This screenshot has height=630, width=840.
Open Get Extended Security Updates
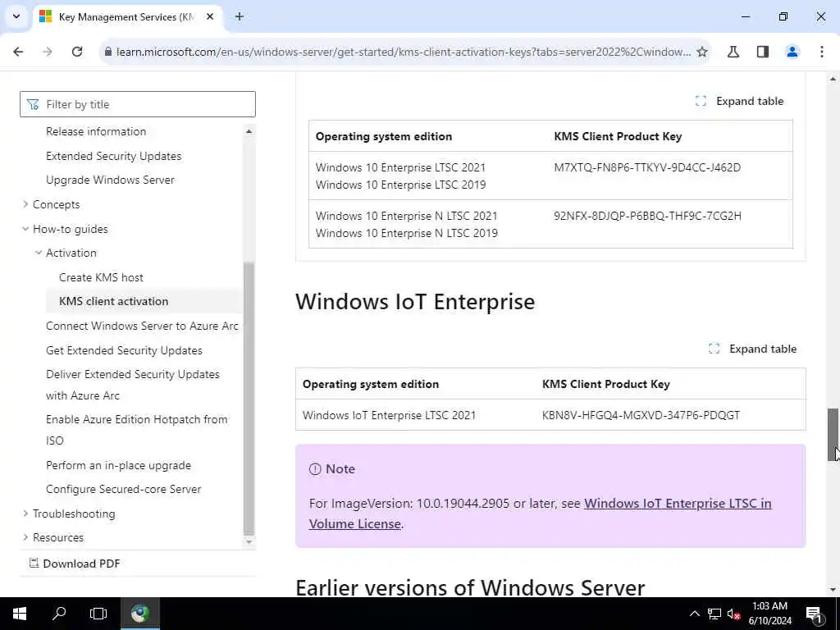click(125, 350)
